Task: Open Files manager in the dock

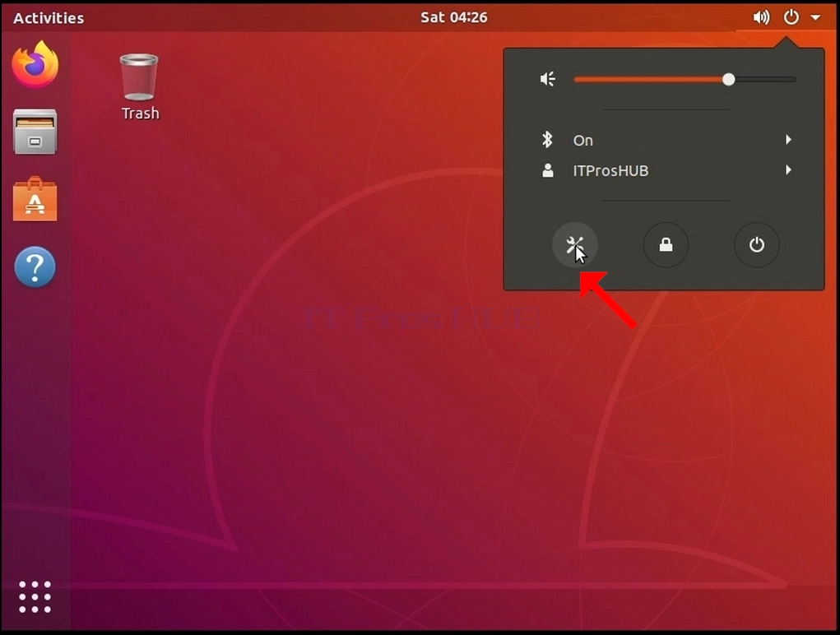Action: click(35, 132)
